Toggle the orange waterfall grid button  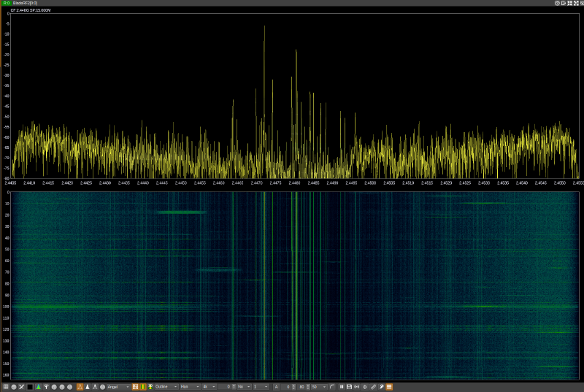(135, 386)
